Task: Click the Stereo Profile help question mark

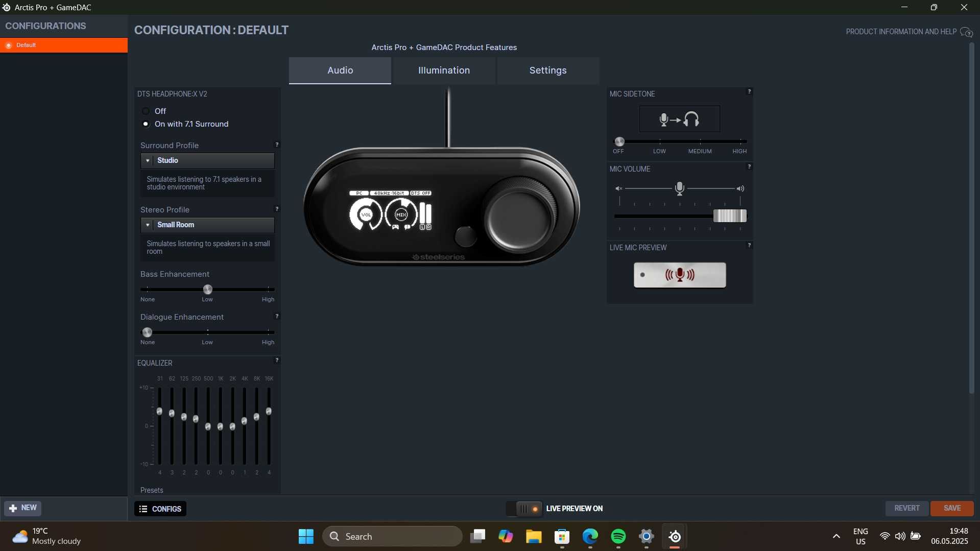Action: point(277,209)
